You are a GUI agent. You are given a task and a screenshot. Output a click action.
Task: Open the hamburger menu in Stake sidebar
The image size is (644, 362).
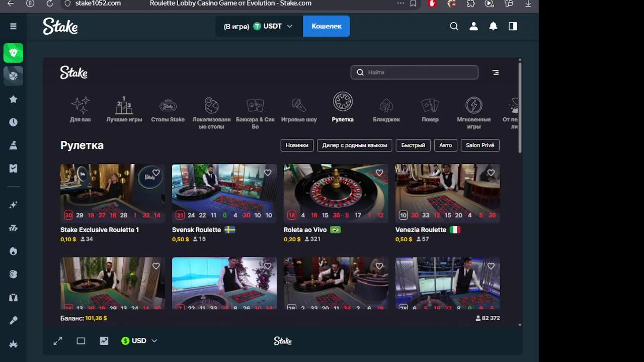tap(14, 26)
